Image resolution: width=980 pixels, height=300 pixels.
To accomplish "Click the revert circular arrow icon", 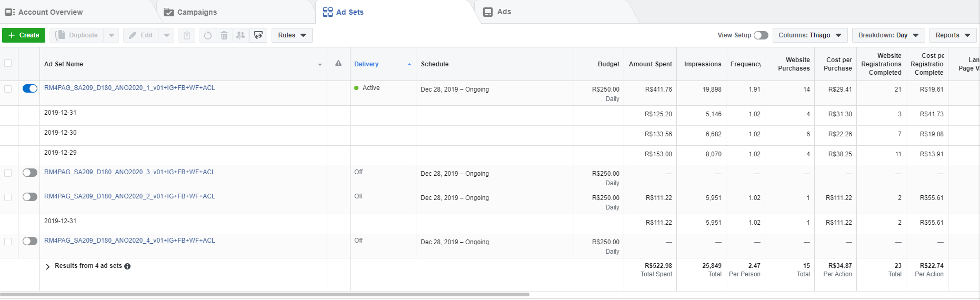I will tap(208, 35).
